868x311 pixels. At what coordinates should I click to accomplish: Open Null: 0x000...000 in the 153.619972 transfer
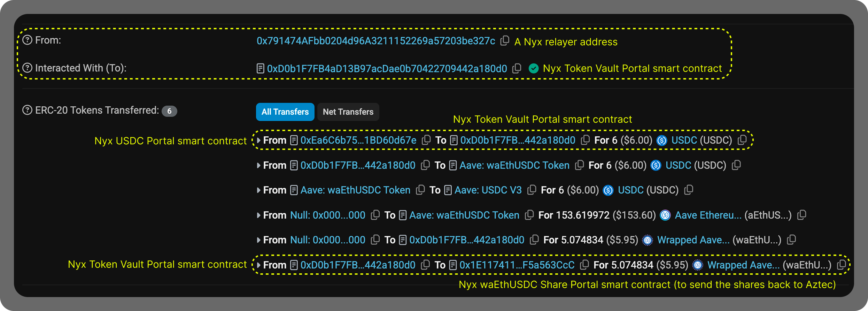(328, 215)
